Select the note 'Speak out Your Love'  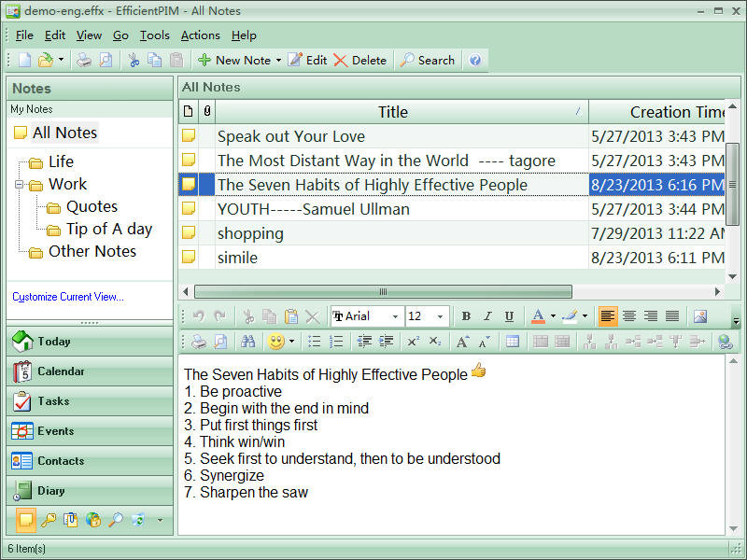pos(291,136)
